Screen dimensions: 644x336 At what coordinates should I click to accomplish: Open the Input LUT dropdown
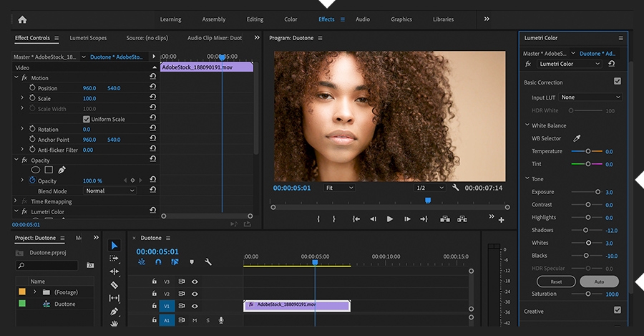coord(590,97)
